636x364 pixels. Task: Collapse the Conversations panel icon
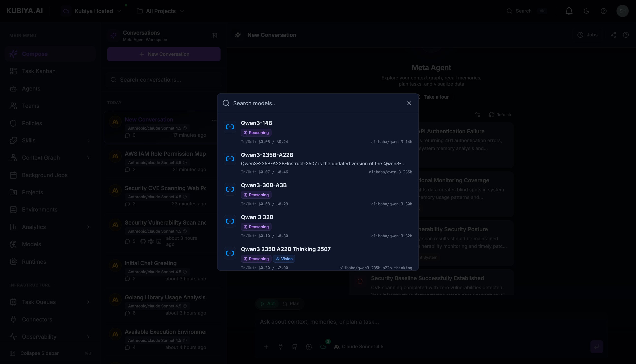[x=214, y=36]
